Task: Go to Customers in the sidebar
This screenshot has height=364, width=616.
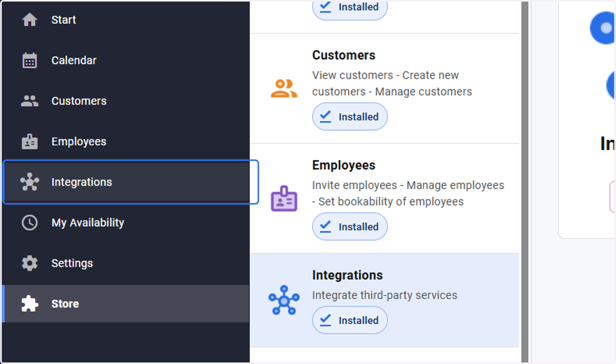Action: pos(126,101)
